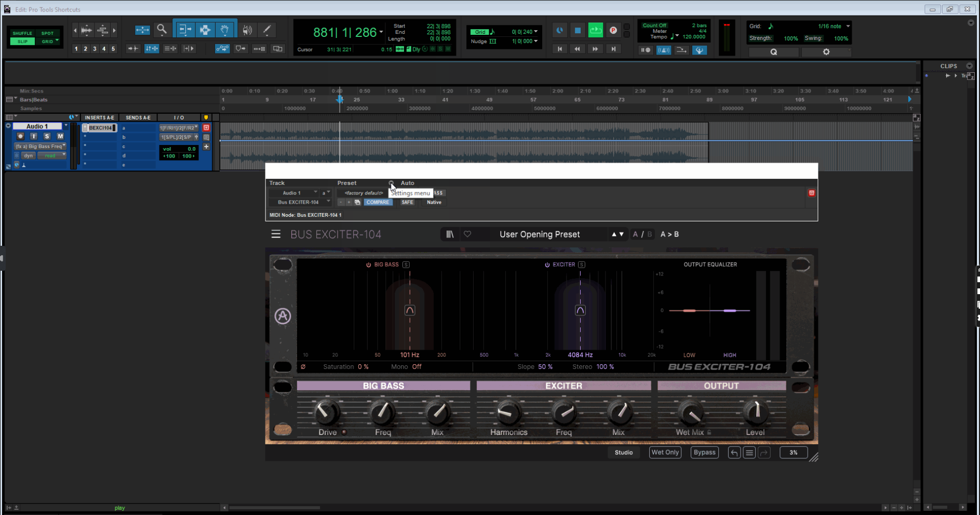
Task: Open the plugin history list icon
Action: (x=749, y=453)
